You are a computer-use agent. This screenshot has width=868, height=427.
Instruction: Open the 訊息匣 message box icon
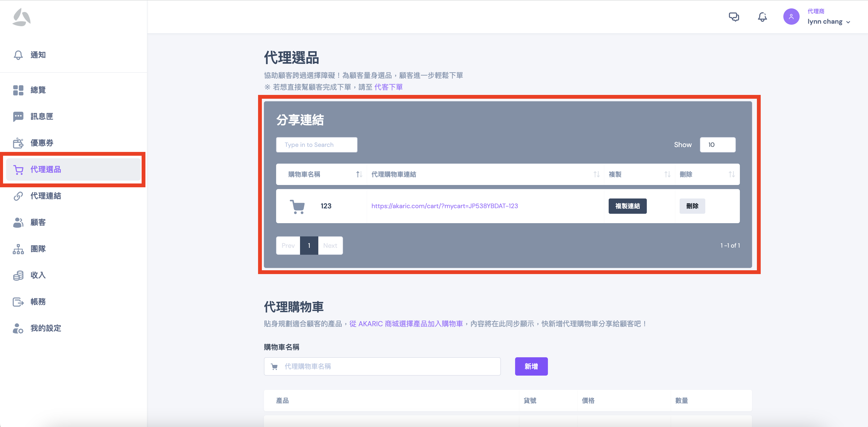pos(18,116)
